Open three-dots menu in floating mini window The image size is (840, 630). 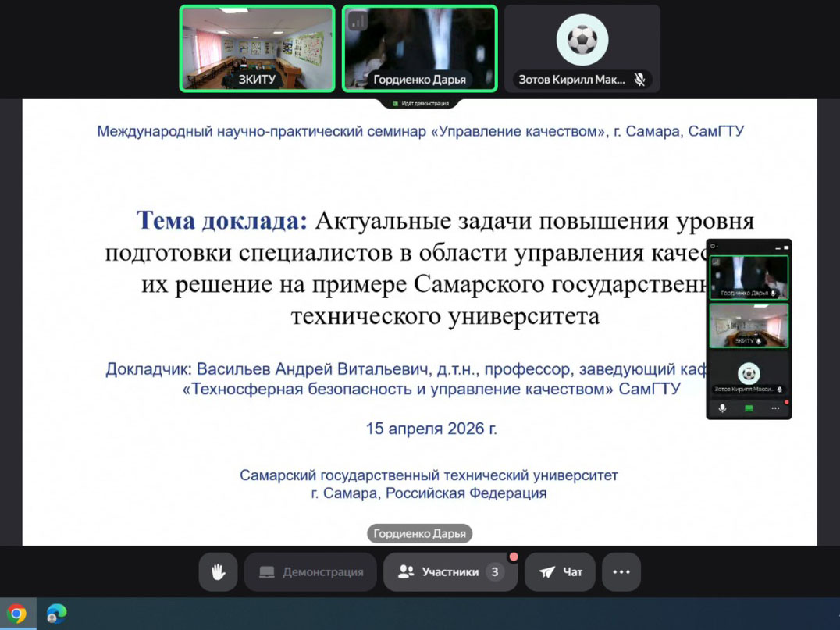(775, 408)
